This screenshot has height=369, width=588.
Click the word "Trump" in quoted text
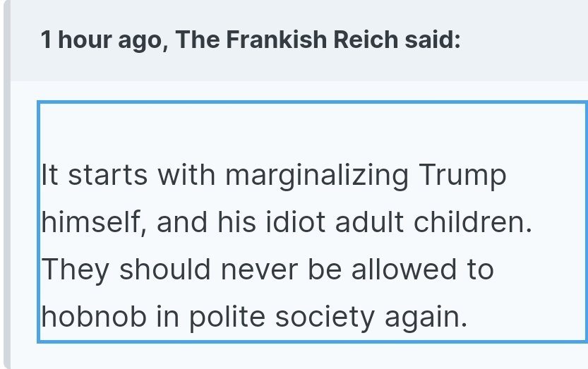click(462, 176)
